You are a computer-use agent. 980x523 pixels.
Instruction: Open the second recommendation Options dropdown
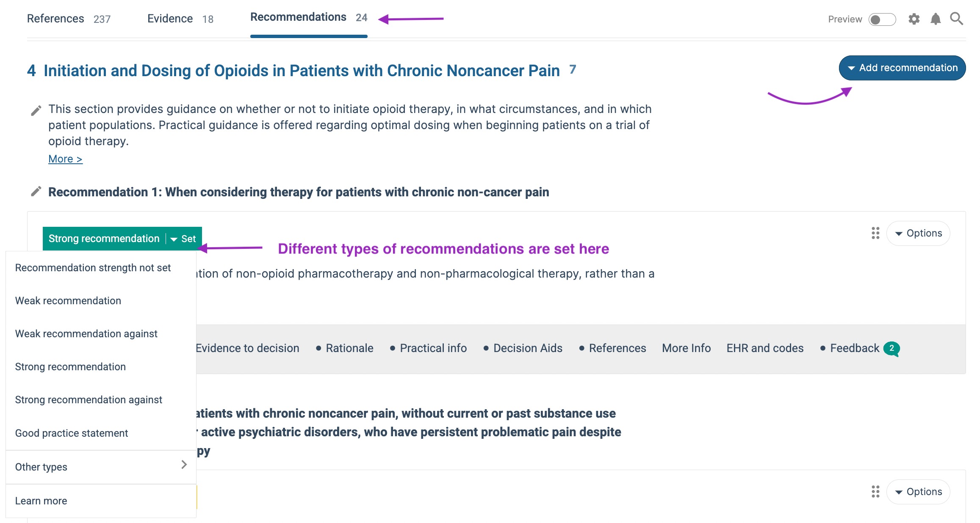(918, 492)
